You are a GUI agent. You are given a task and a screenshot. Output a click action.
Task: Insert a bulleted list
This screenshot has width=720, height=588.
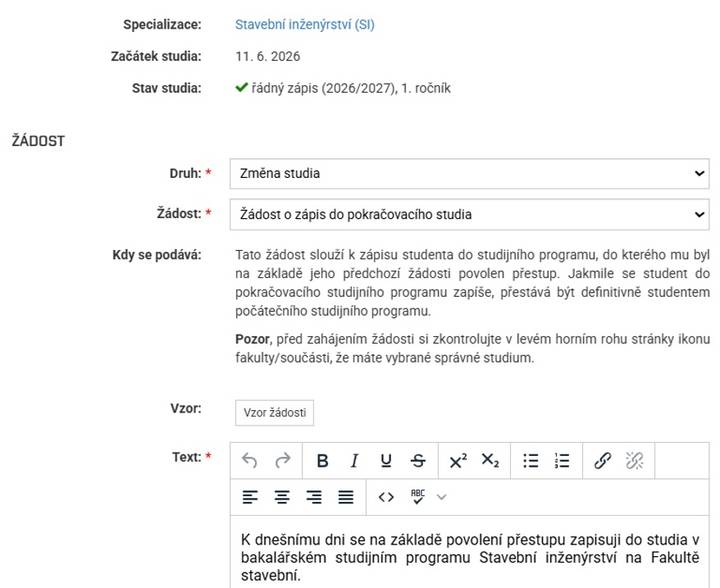click(x=530, y=460)
